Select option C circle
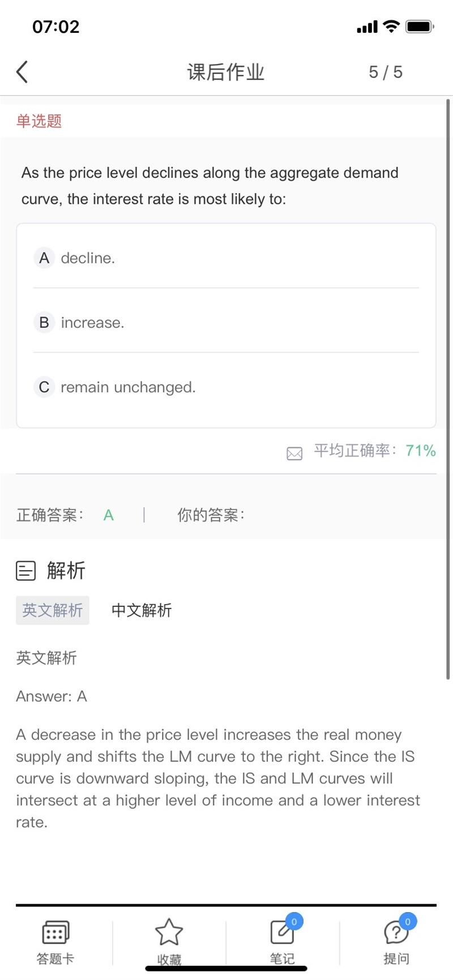Image resolution: width=453 pixels, height=980 pixels. 44,387
